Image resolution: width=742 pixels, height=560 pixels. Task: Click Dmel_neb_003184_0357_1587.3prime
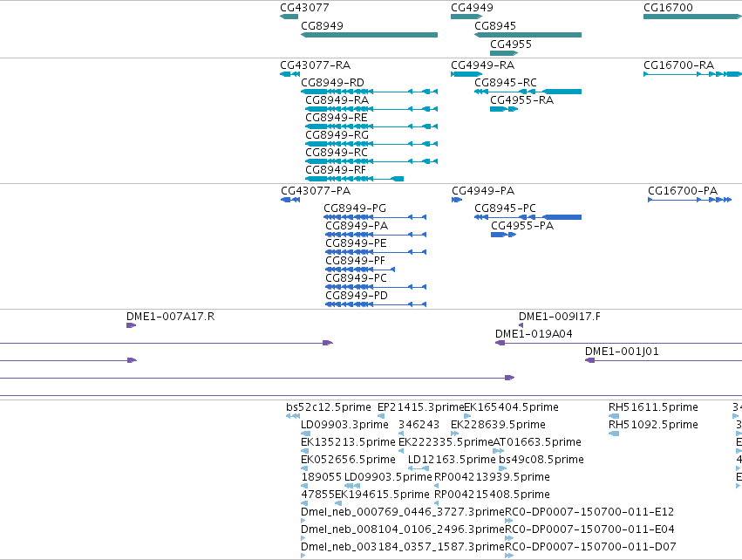[x=303, y=556]
